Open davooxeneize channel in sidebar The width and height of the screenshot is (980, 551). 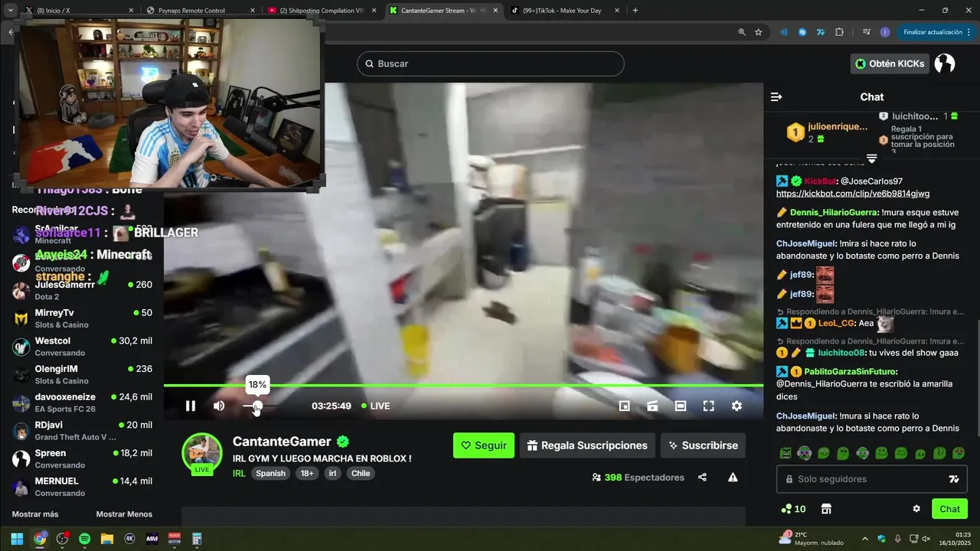[x=82, y=403]
